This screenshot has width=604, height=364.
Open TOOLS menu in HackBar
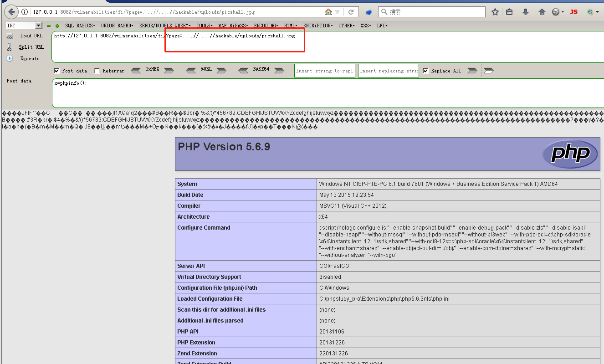click(x=205, y=26)
